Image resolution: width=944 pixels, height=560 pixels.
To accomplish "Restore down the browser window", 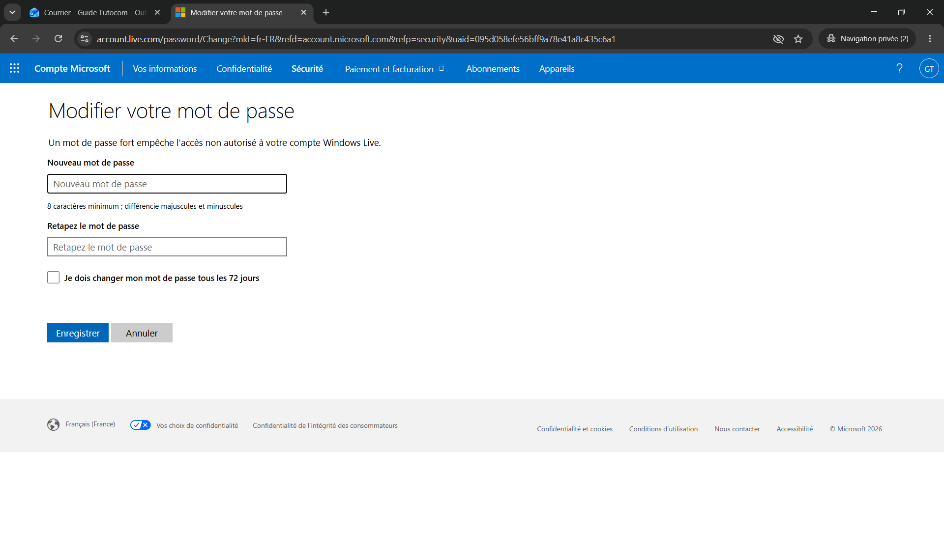I will pyautogui.click(x=901, y=12).
